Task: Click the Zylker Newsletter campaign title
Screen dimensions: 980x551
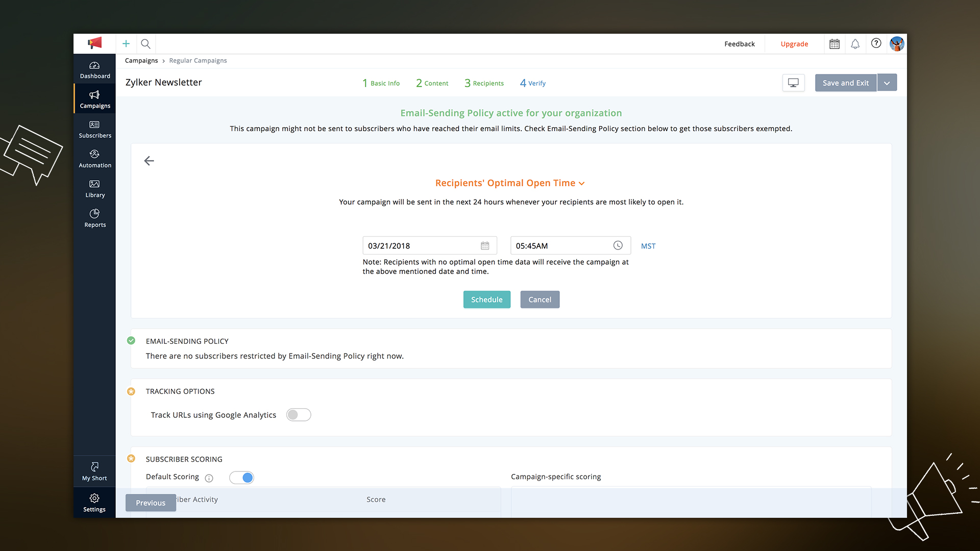Action: pyautogui.click(x=164, y=82)
